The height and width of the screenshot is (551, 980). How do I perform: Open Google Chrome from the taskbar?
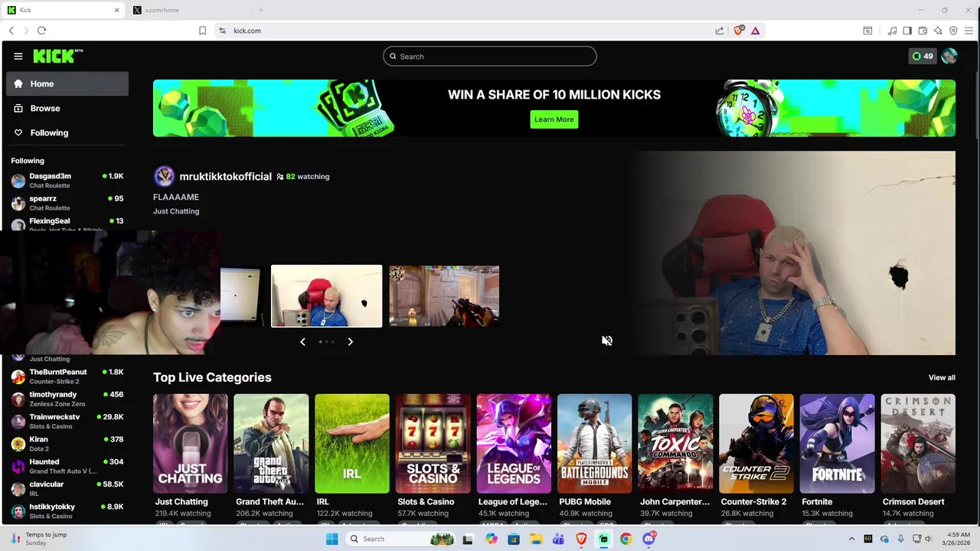pyautogui.click(x=626, y=539)
